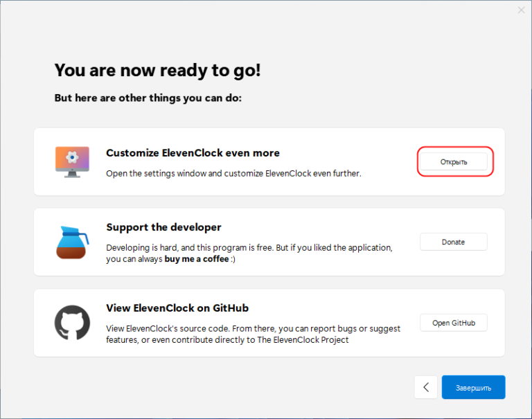Click the "But here are other things" subtitle
This screenshot has height=419, width=532.
click(148, 98)
